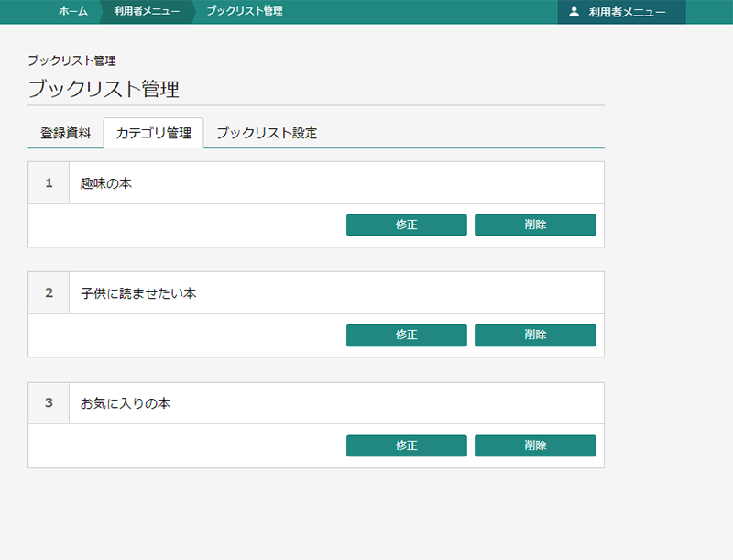Remove お気に入りの本 with 削除 button
The image size is (733, 560).
[x=535, y=445]
